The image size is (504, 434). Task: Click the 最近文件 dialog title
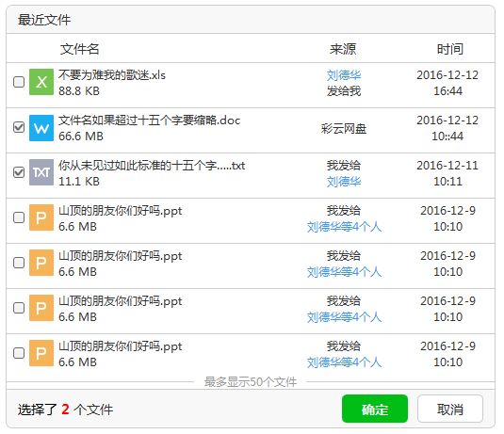44,20
